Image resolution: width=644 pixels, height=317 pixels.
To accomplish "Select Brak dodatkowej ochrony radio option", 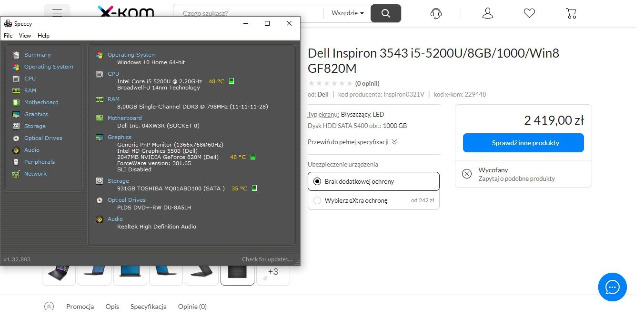I will pyautogui.click(x=317, y=181).
